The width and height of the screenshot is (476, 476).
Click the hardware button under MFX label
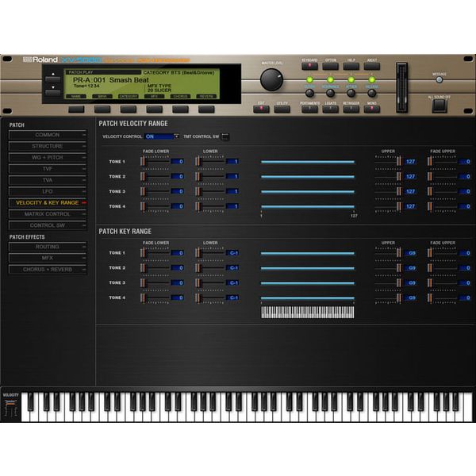[154, 109]
